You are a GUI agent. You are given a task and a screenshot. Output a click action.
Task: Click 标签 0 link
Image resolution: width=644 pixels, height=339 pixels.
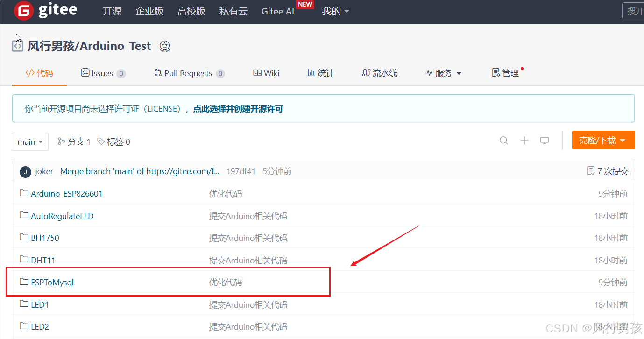(x=113, y=141)
